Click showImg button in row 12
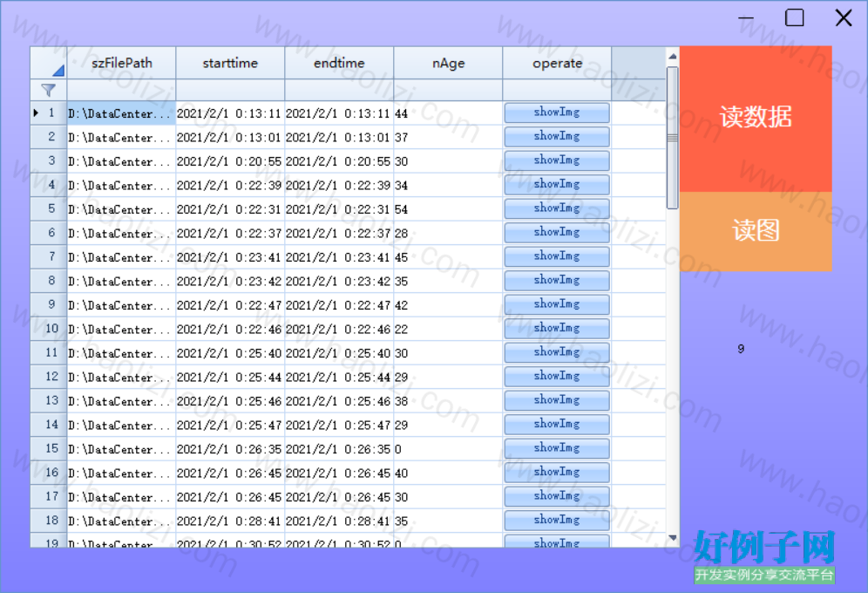Viewport: 868px width, 593px height. coord(557,377)
